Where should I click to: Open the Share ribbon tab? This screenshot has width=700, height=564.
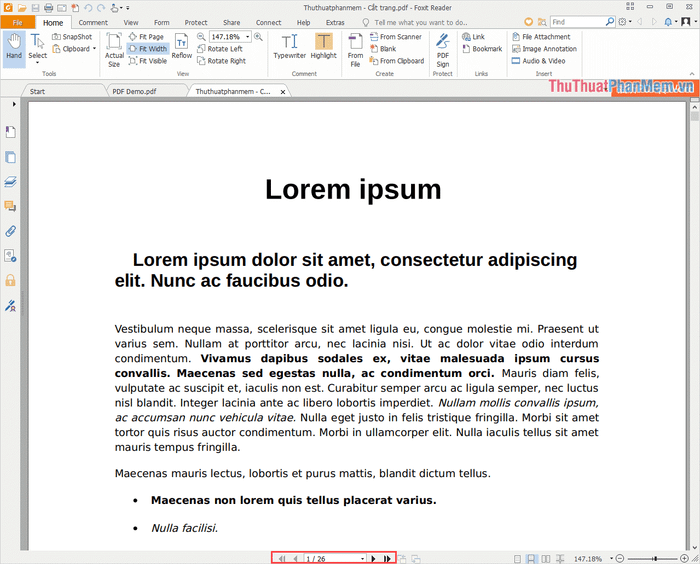tap(232, 22)
